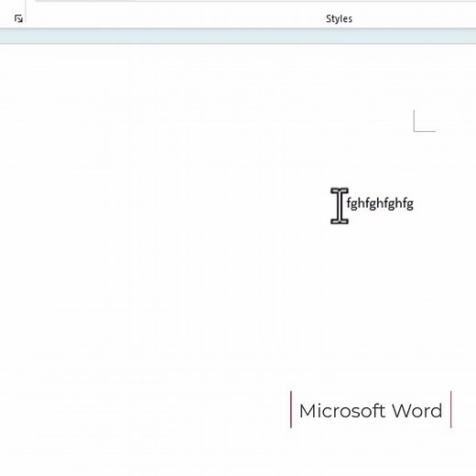Click the 'Microsoft Word' text box
Screen dimensions: 476x476
click(x=371, y=410)
